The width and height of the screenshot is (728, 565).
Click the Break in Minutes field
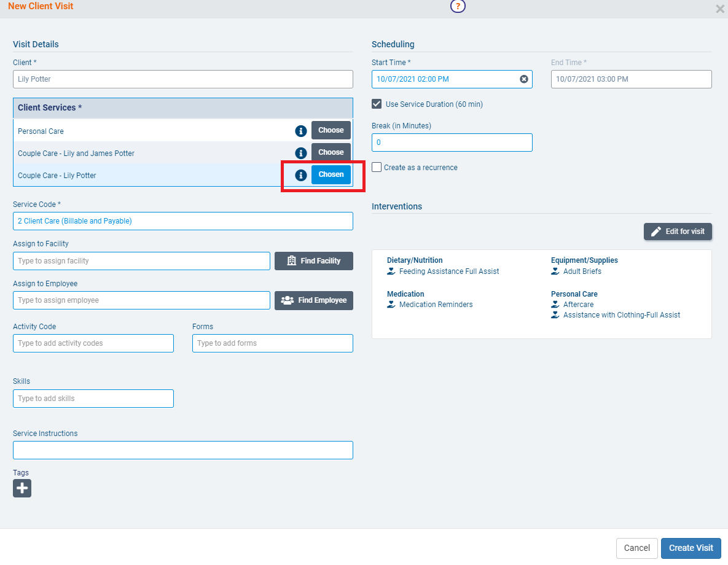(452, 142)
